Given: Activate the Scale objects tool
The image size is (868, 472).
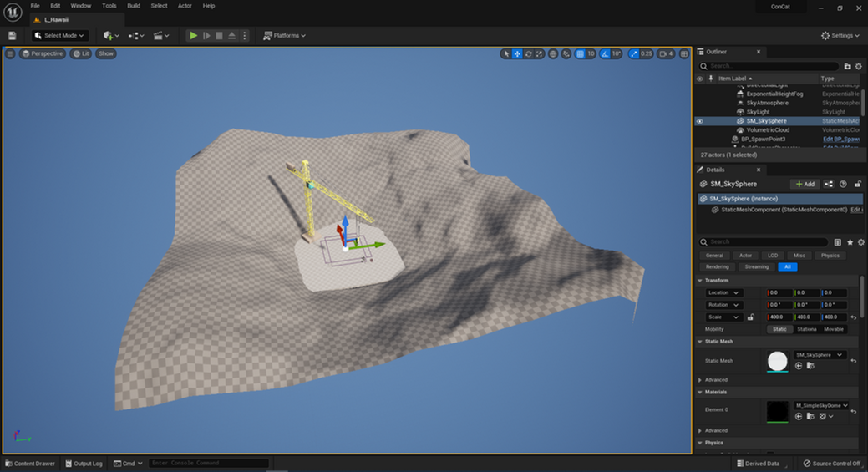Looking at the screenshot, I should [539, 53].
